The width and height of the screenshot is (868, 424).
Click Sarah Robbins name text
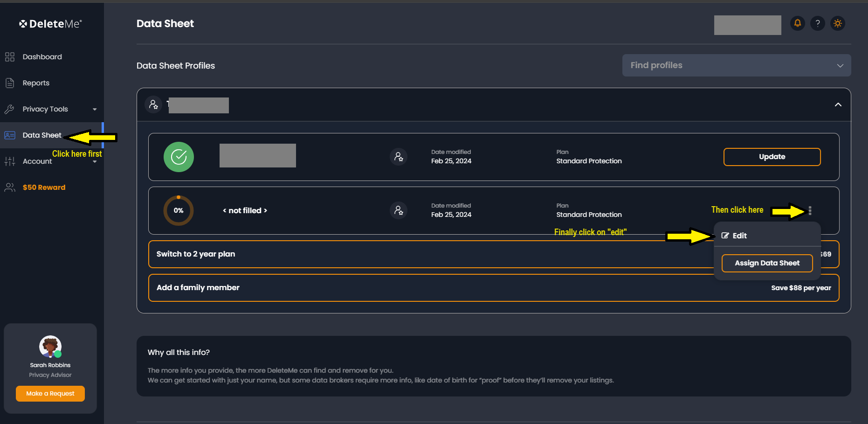click(50, 365)
